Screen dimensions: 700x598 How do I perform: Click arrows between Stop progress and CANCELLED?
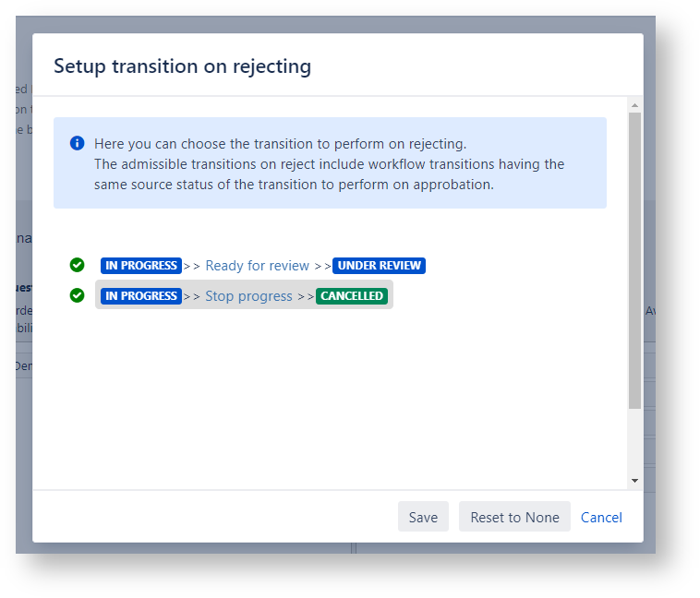point(305,296)
